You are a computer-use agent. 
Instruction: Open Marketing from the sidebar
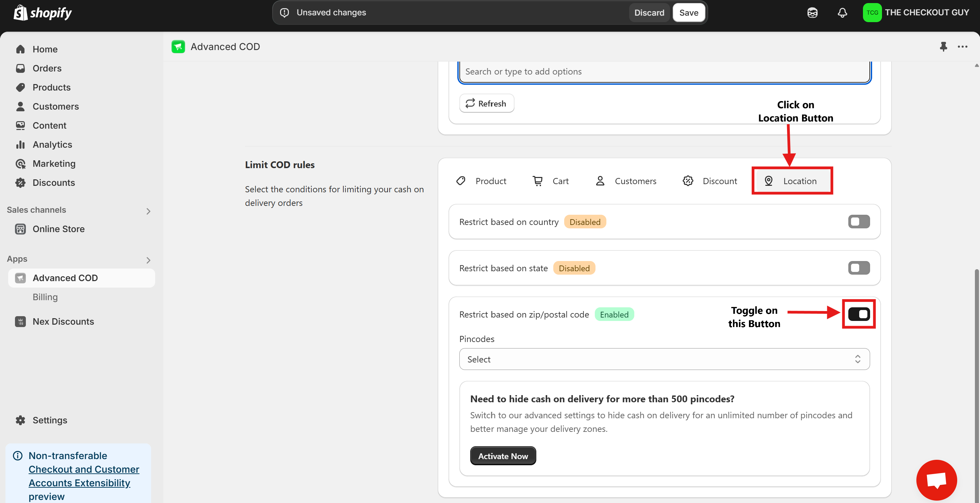(x=54, y=164)
